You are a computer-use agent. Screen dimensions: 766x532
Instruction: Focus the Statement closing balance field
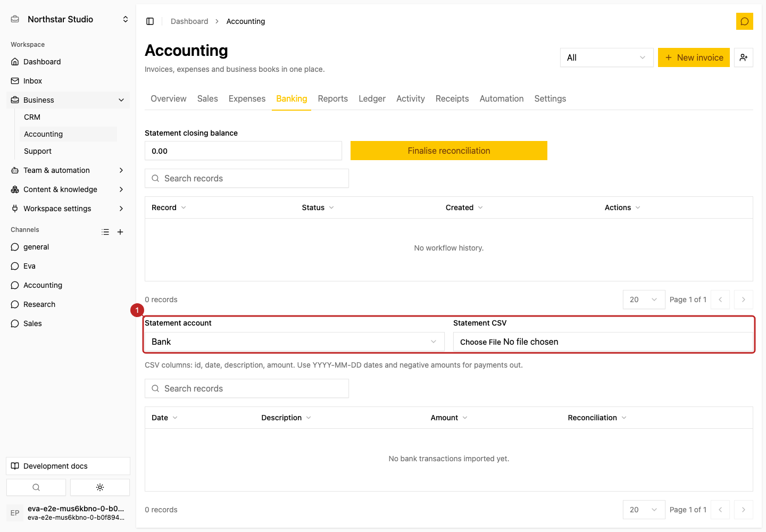243,151
